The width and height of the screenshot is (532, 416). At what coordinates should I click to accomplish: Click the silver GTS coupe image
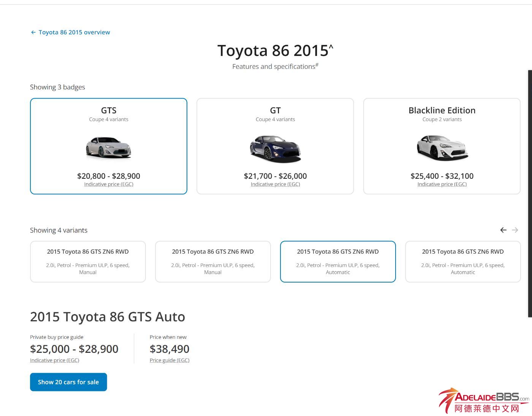[109, 147]
